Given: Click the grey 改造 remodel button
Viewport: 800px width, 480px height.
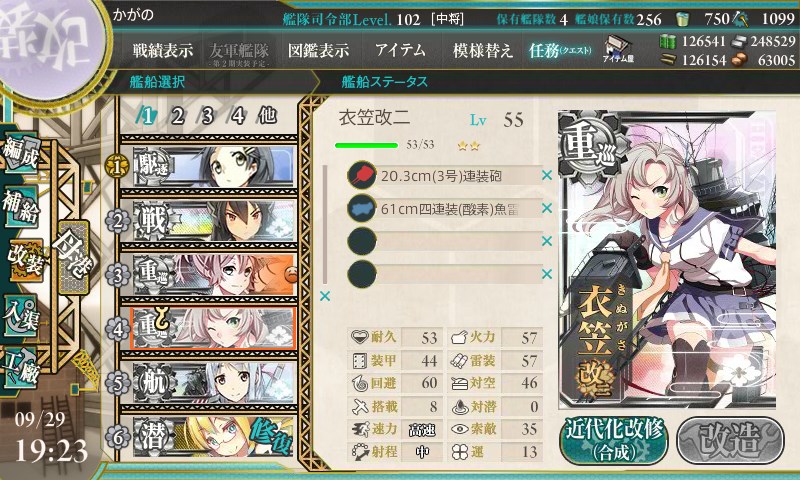Looking at the screenshot, I should pyautogui.click(x=730, y=441).
